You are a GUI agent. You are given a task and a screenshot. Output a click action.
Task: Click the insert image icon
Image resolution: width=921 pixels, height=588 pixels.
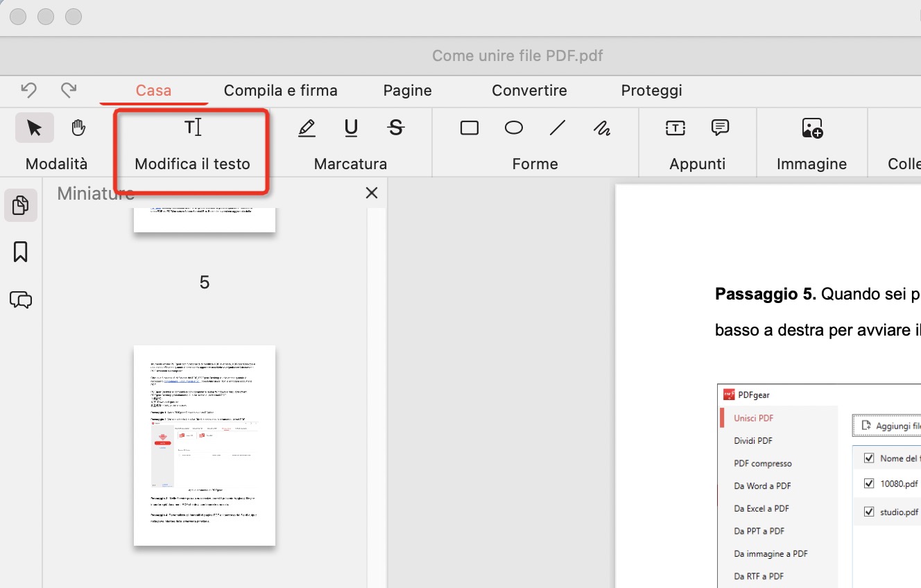[811, 128]
